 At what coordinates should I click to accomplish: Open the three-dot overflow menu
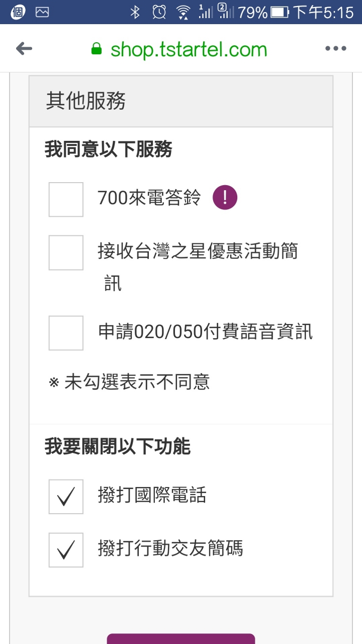[335, 49]
